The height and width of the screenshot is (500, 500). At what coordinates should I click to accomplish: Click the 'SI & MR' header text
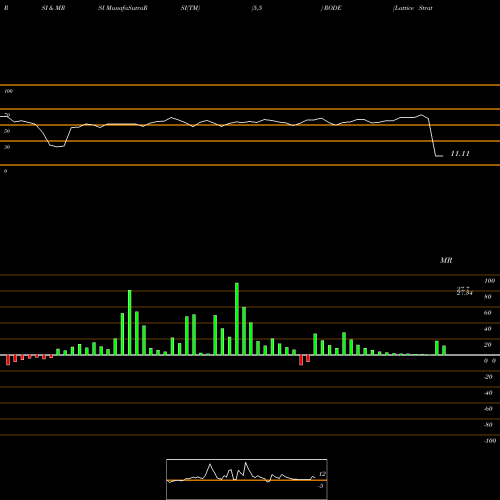click(53, 8)
